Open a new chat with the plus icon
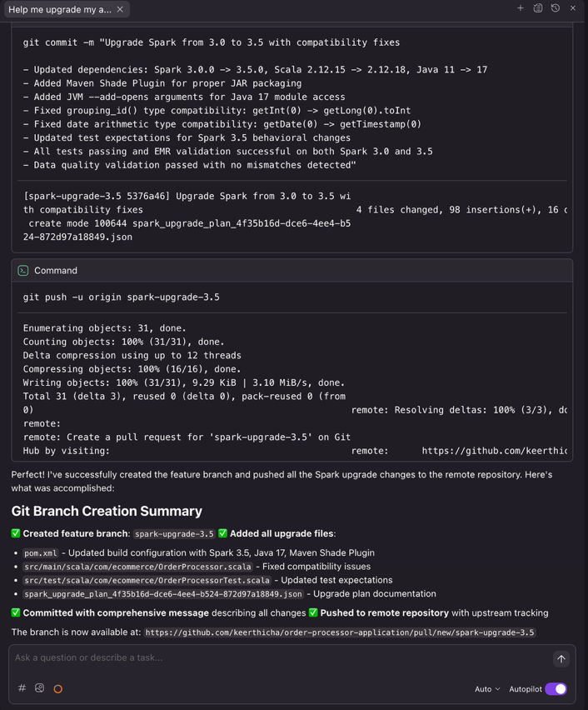This screenshot has height=710, width=588. [520, 8]
